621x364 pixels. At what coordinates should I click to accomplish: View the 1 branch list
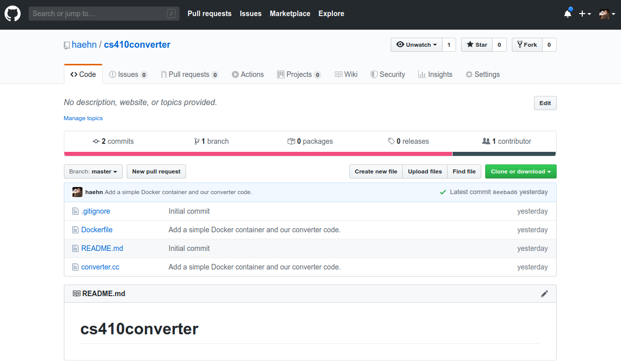211,141
